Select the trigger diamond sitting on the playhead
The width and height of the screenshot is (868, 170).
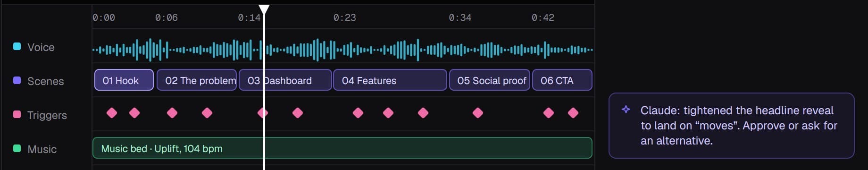tap(263, 113)
